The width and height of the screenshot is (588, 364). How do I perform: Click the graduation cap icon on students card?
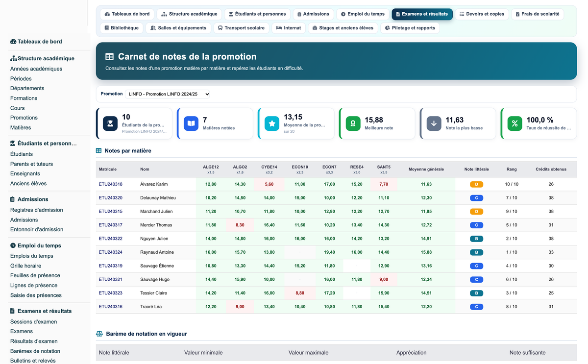pyautogui.click(x=110, y=123)
